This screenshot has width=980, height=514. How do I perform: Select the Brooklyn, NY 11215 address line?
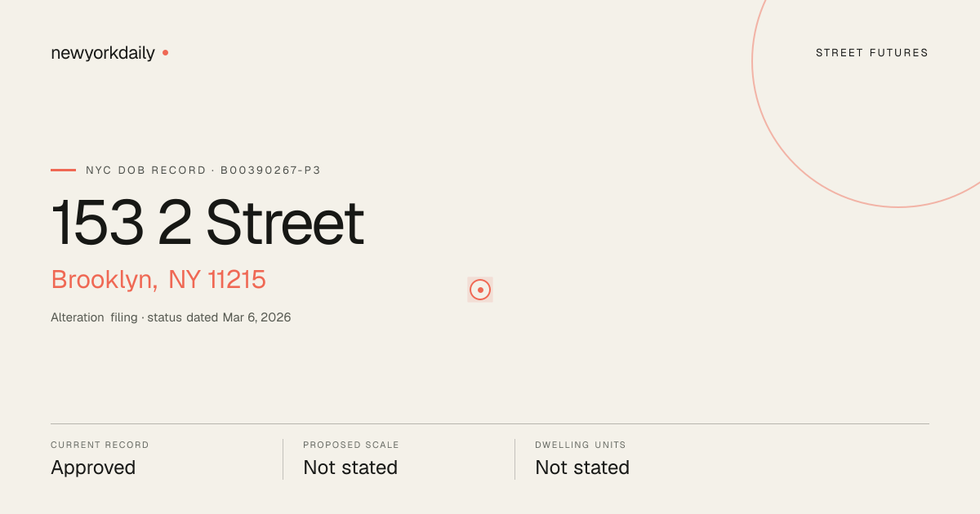coord(158,280)
